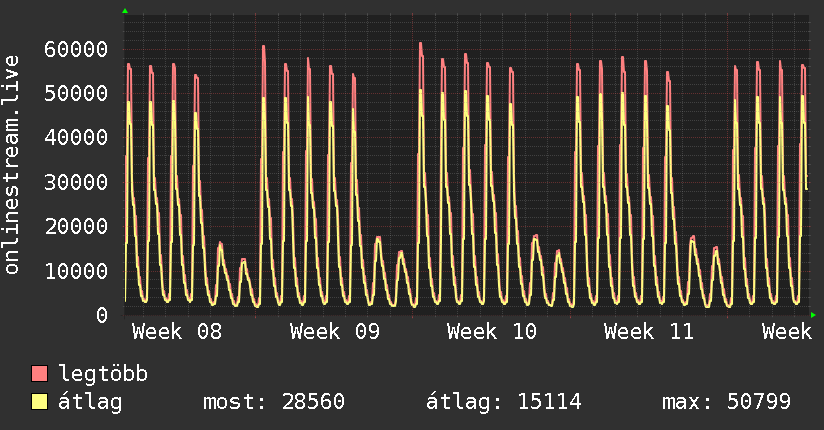Click the Week 11 axis label
Viewport: 824px width, 430px height.
click(648, 332)
